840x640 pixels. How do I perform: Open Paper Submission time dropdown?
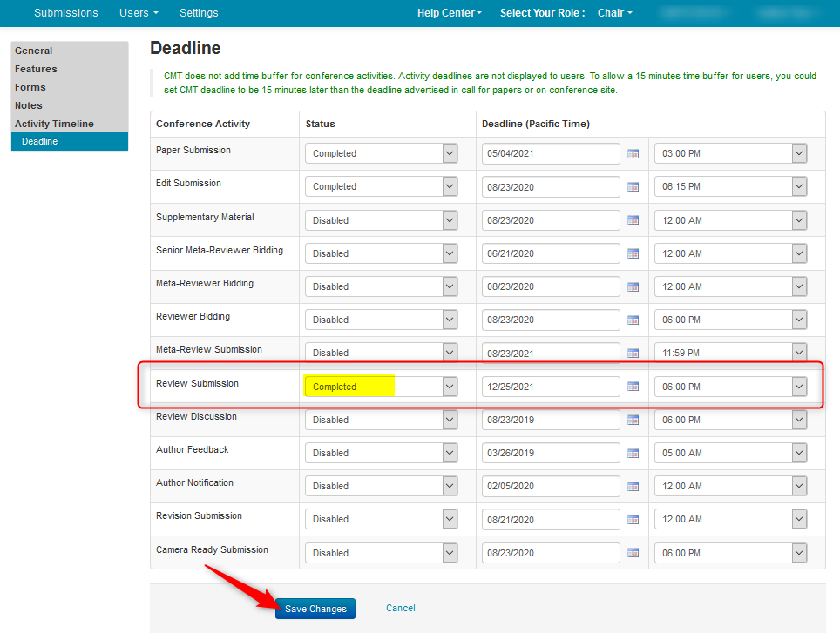[x=730, y=153]
